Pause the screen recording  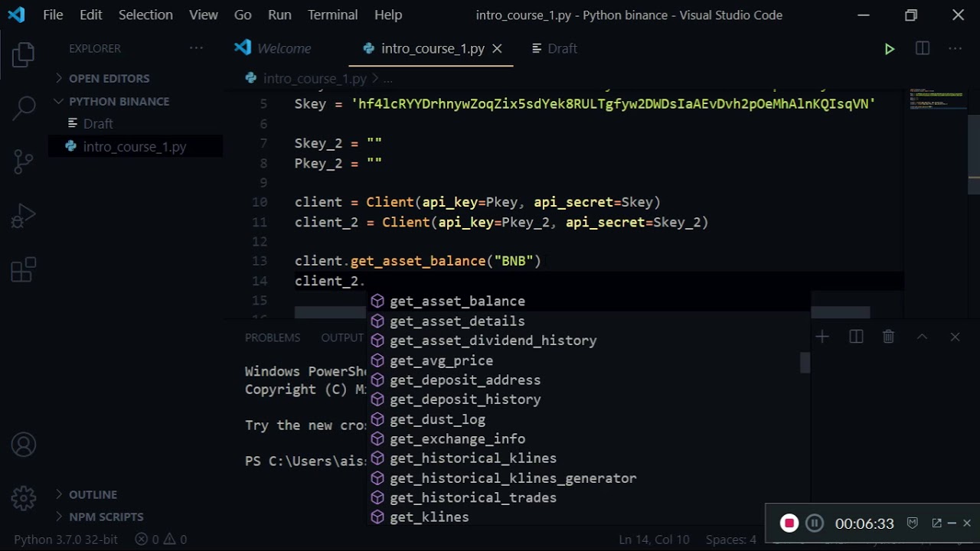coord(815,523)
